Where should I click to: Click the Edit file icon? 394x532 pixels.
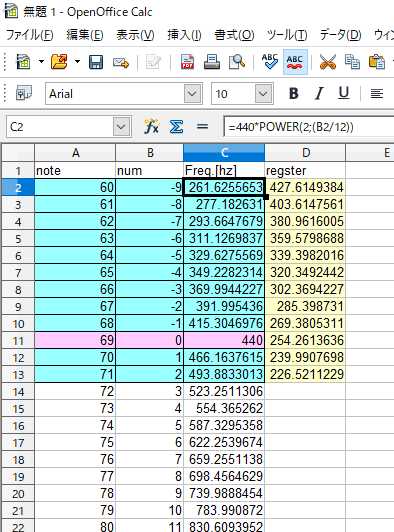tap(153, 62)
